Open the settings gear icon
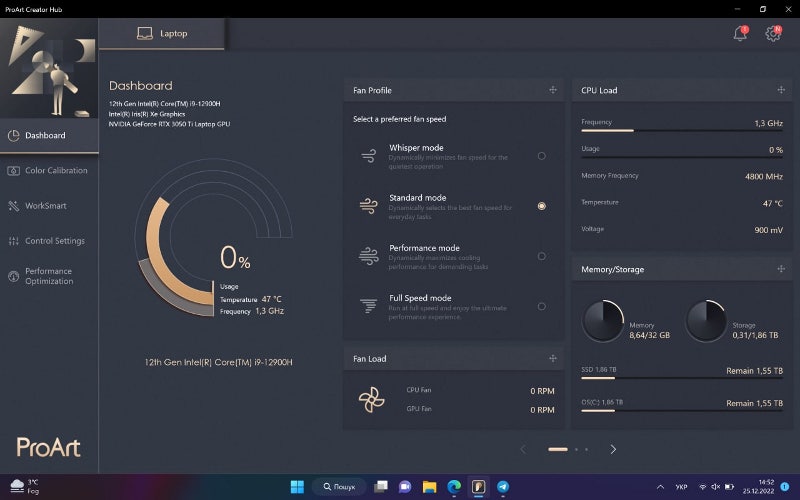 tap(773, 34)
